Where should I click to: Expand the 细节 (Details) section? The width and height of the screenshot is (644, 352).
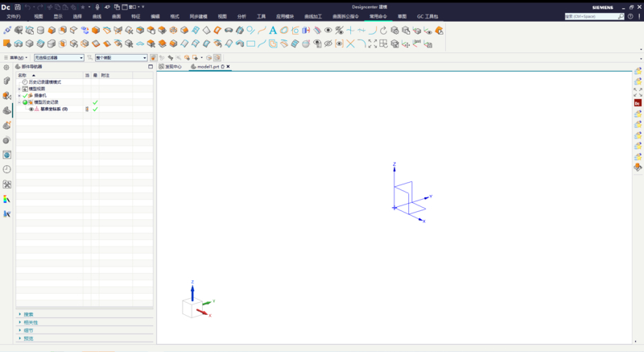pos(28,330)
